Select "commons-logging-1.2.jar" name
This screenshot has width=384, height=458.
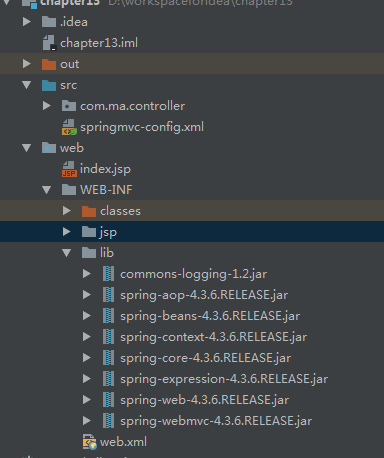click(x=194, y=274)
